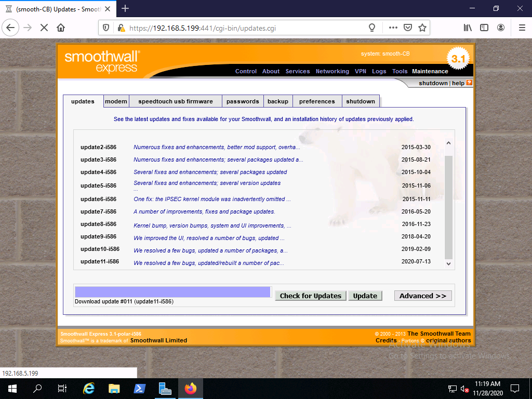Click the updates list scroll down arrow
The image size is (532, 399).
click(x=448, y=263)
